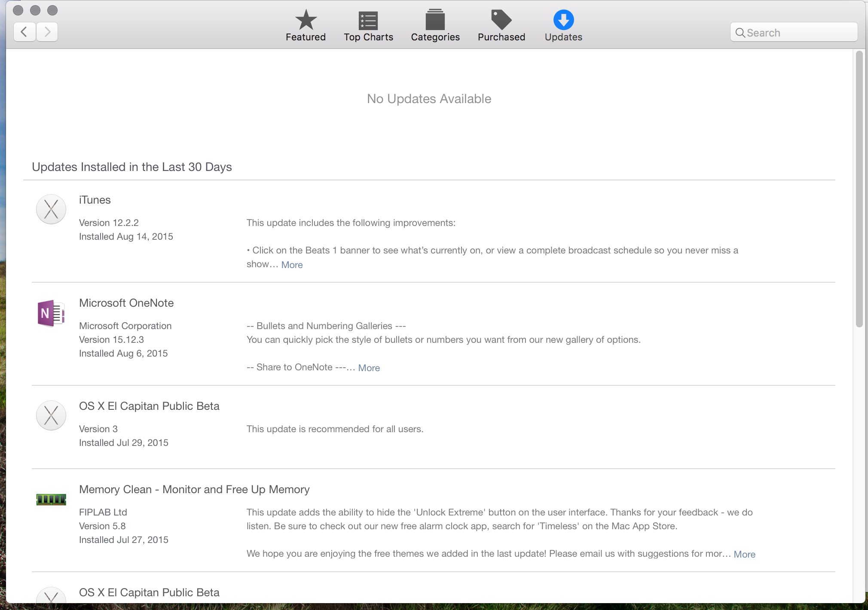Go back with the left chevron button
The width and height of the screenshot is (868, 610).
[24, 32]
